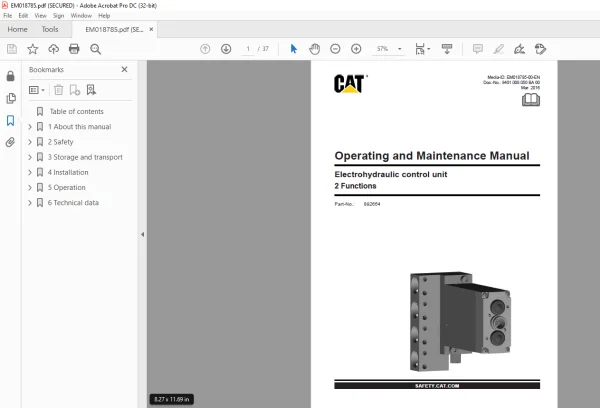This screenshot has width=600, height=408.
Task: Toggle the Bookmarks panel icon
Action: point(11,121)
